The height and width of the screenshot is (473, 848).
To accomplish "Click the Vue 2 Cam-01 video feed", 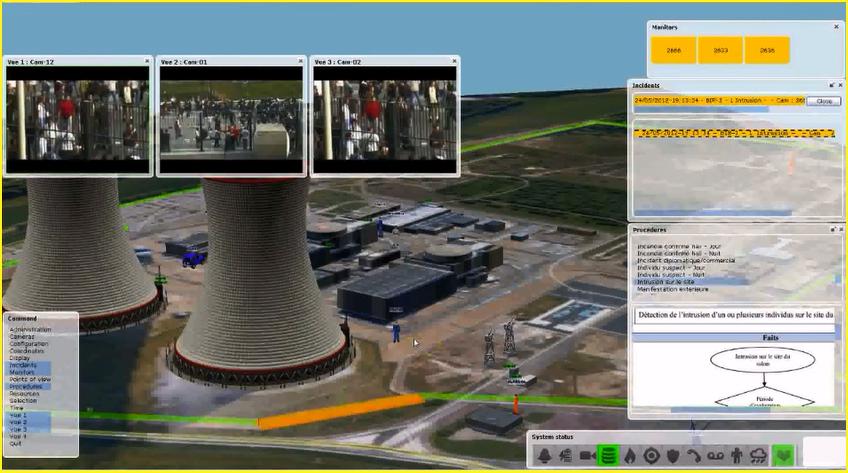I will tap(230, 118).
